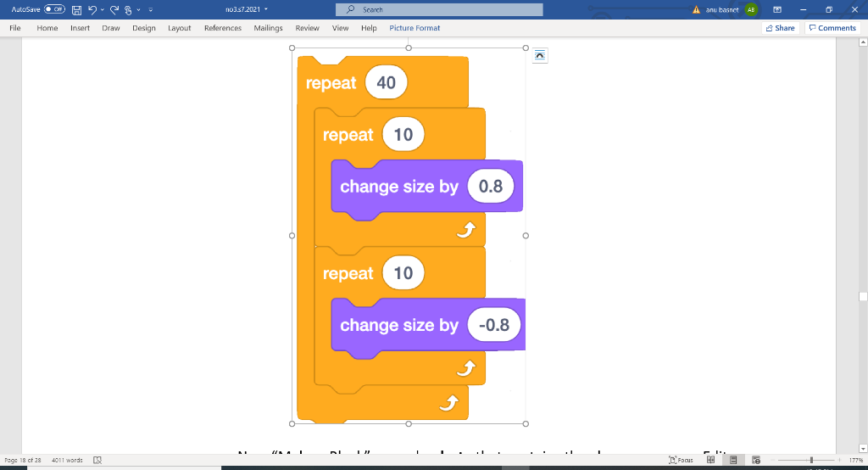
Task: Undo the last action
Action: click(92, 9)
